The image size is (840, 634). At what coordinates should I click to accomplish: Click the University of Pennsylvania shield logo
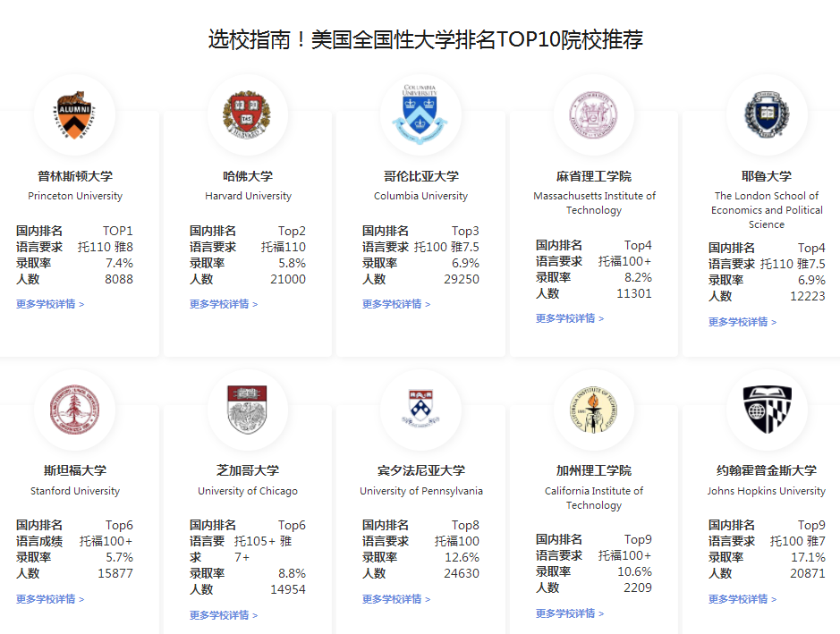[x=420, y=408]
